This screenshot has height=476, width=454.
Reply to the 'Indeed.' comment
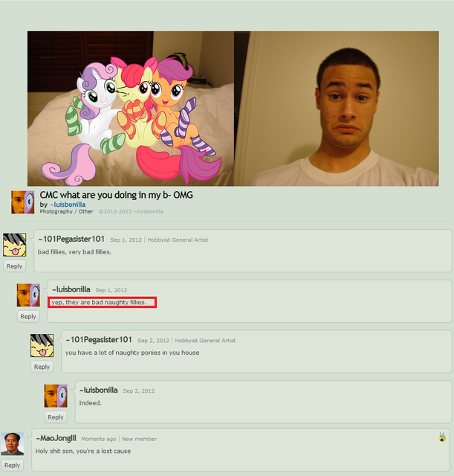coord(56,417)
